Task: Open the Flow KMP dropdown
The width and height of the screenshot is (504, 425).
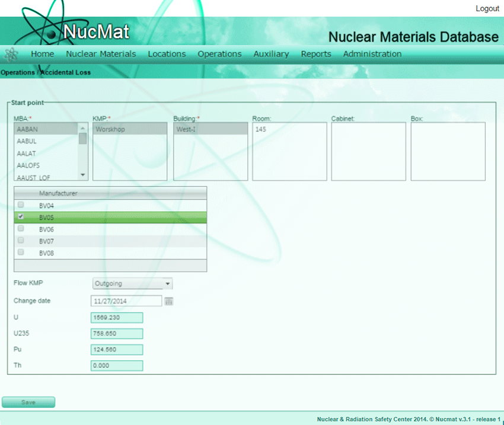Action: point(132,284)
